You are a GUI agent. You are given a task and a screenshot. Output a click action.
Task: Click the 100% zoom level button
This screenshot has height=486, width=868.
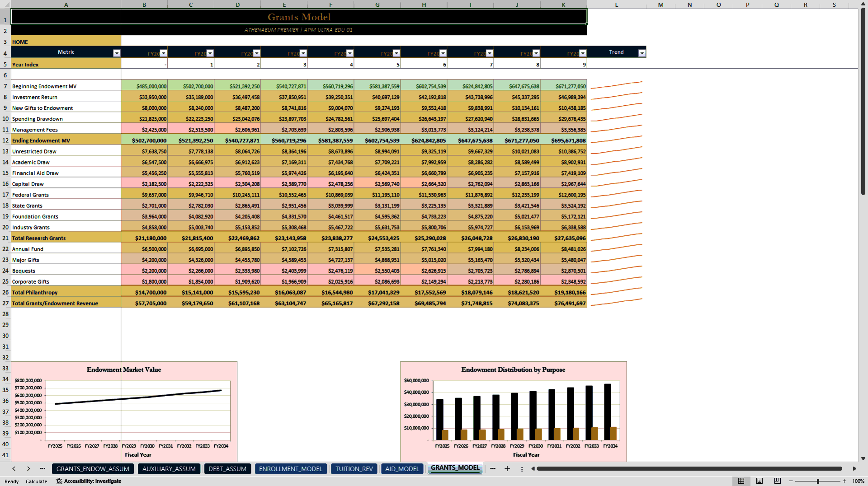(x=858, y=481)
